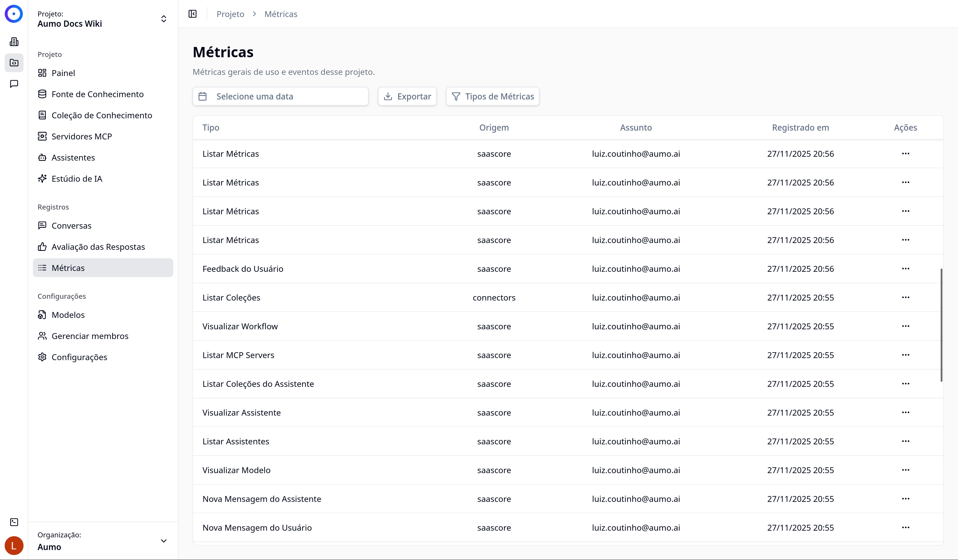Click the filter icon on Tipos de Métricas

coord(456,96)
